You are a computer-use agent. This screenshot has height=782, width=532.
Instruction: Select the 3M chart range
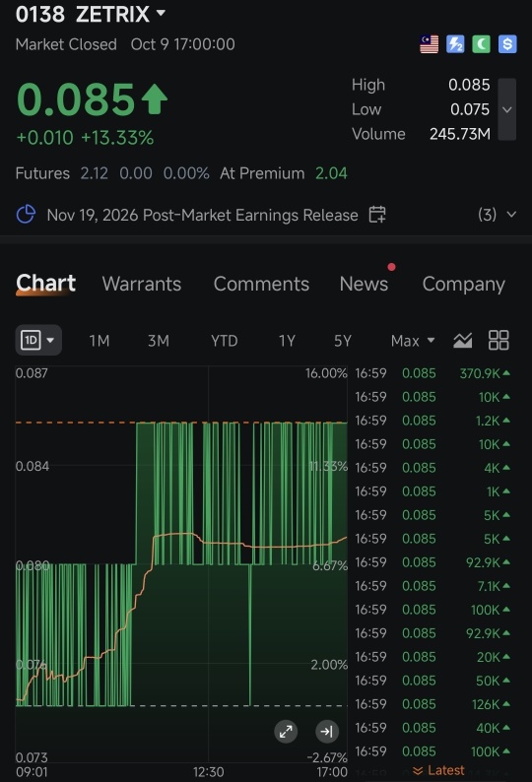[159, 341]
